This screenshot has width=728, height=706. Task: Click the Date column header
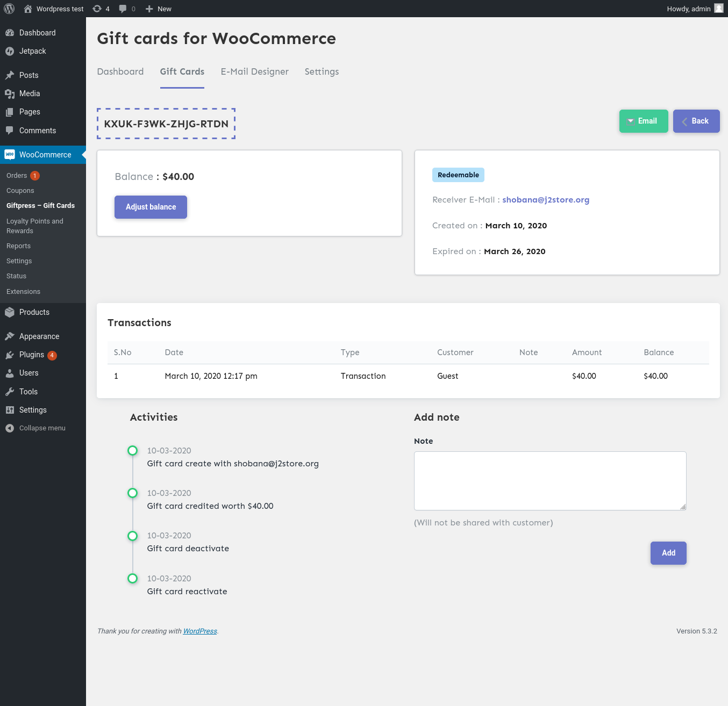click(x=174, y=352)
